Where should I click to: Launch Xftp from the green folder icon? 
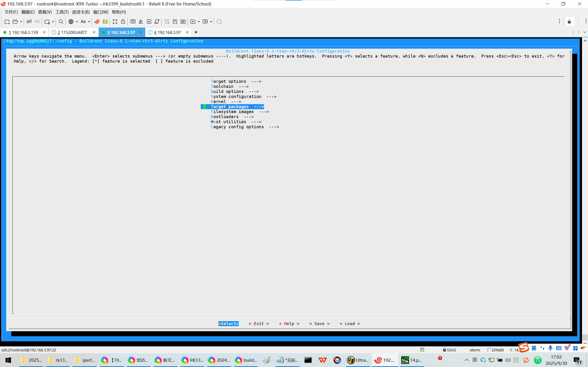pyautogui.click(x=105, y=22)
